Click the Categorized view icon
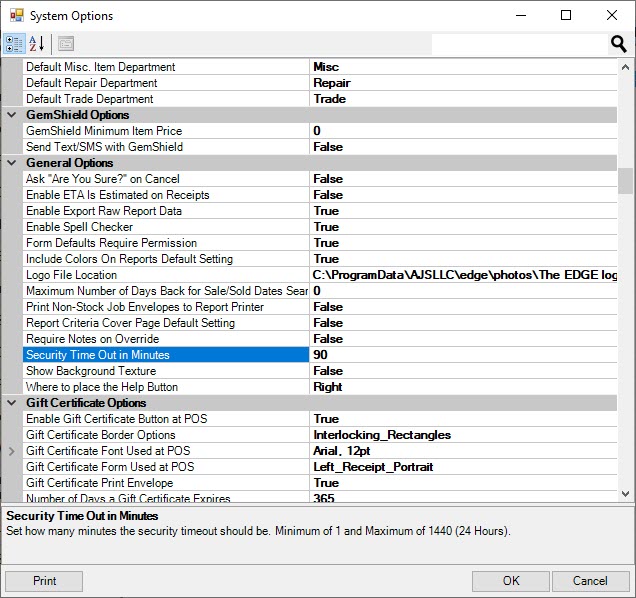Image resolution: width=636 pixels, height=598 pixels. (x=15, y=44)
